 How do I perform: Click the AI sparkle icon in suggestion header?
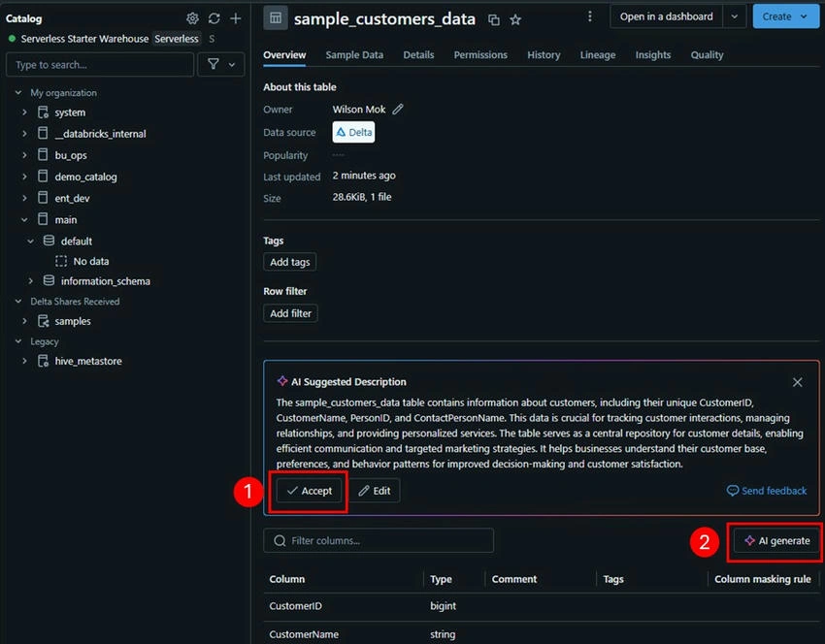pos(282,381)
